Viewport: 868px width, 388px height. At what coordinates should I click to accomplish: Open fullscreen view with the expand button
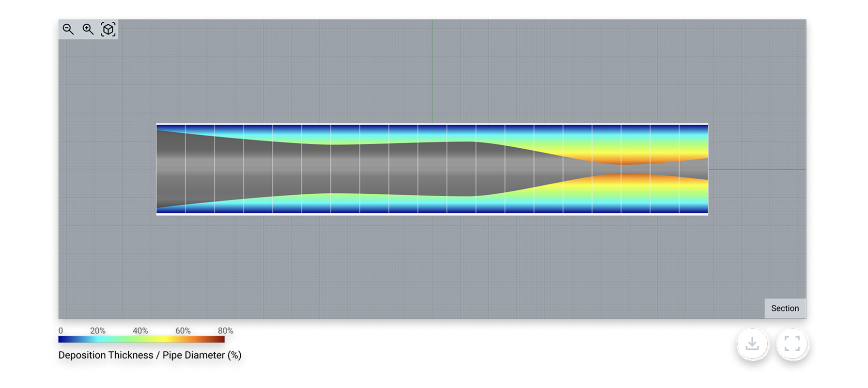click(792, 344)
